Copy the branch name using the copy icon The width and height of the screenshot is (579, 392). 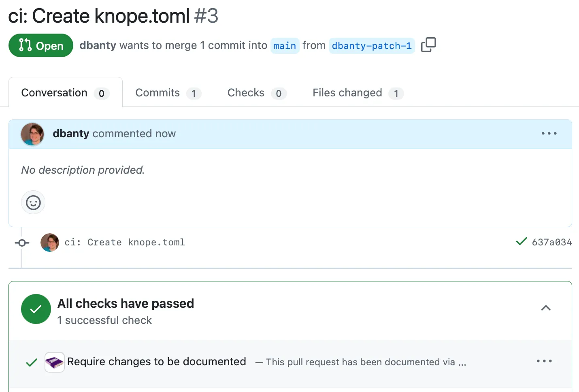pos(428,45)
